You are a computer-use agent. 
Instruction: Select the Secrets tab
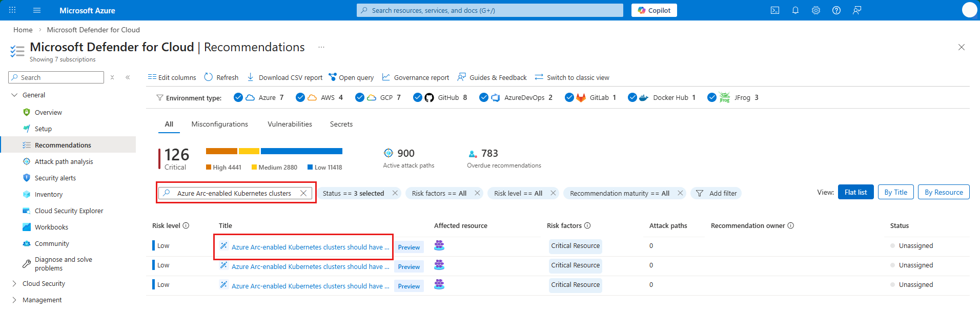341,124
